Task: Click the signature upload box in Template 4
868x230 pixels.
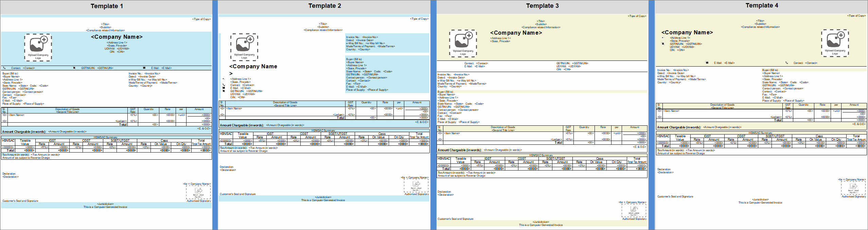Action: 853,188
